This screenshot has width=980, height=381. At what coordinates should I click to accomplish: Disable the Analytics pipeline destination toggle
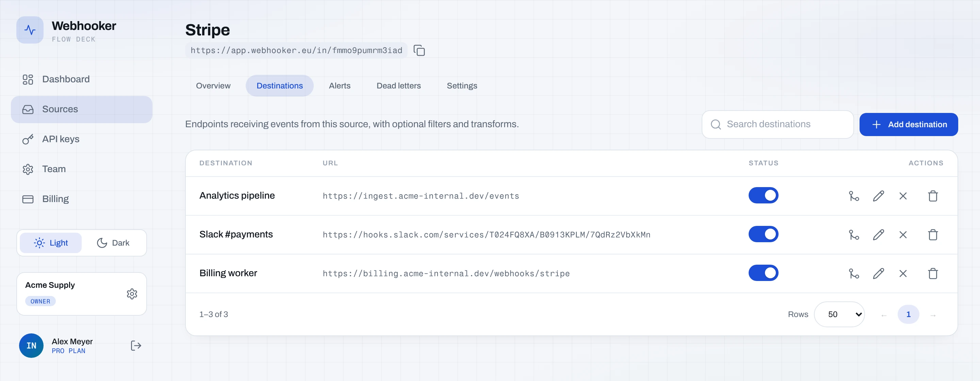pos(763,196)
